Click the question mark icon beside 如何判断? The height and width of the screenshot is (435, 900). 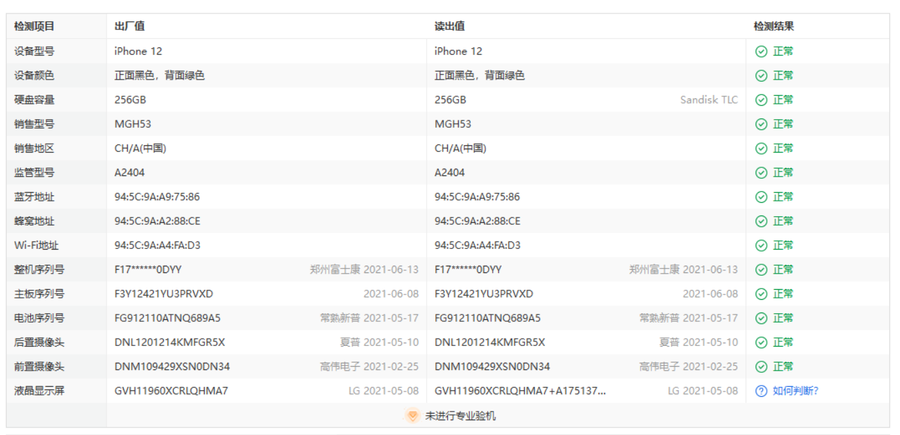761,391
